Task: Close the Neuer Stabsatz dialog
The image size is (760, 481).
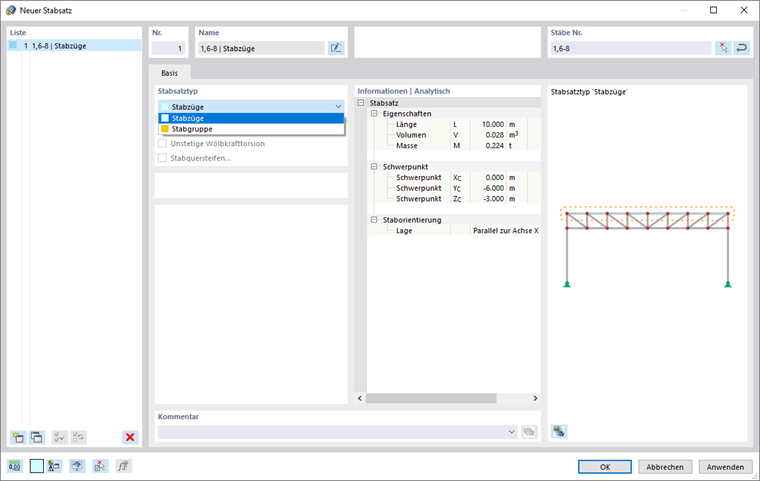Action: click(x=744, y=10)
